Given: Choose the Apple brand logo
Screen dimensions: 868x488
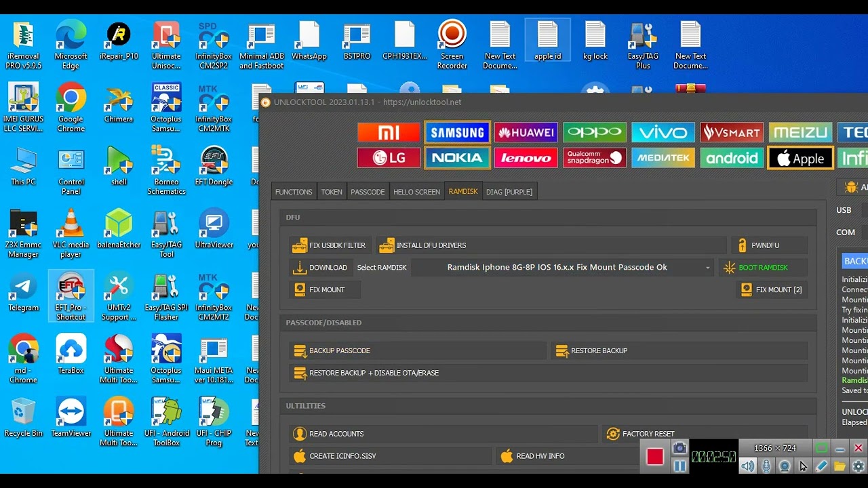Looking at the screenshot, I should point(800,159).
